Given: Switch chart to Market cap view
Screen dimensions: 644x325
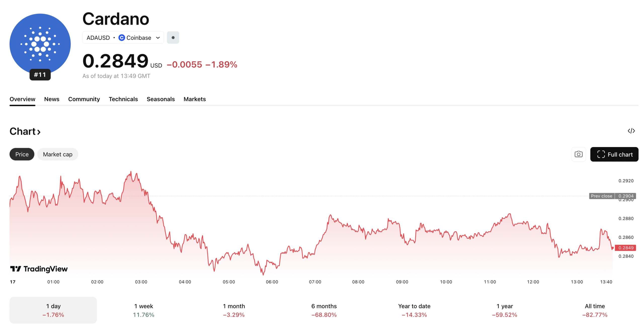Looking at the screenshot, I should click(x=58, y=154).
